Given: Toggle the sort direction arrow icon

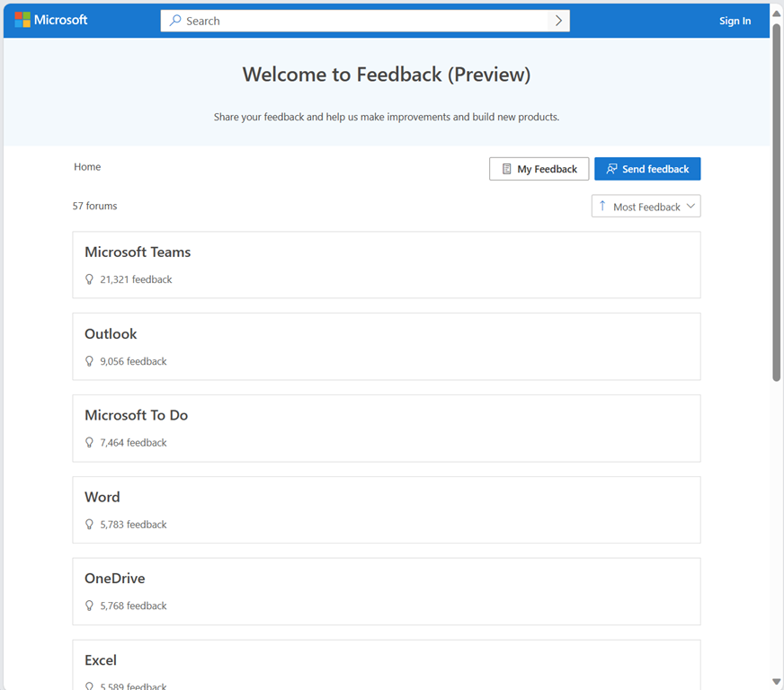Looking at the screenshot, I should pyautogui.click(x=602, y=207).
